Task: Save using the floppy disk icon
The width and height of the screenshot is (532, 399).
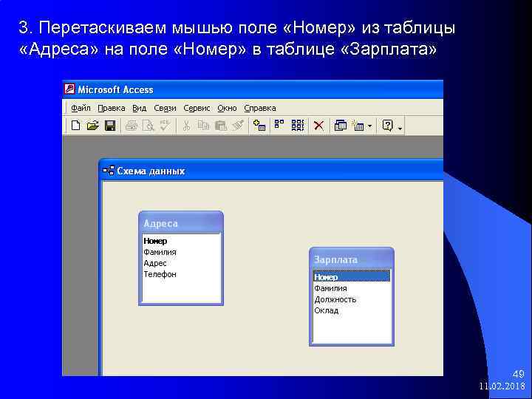Action: click(110, 126)
